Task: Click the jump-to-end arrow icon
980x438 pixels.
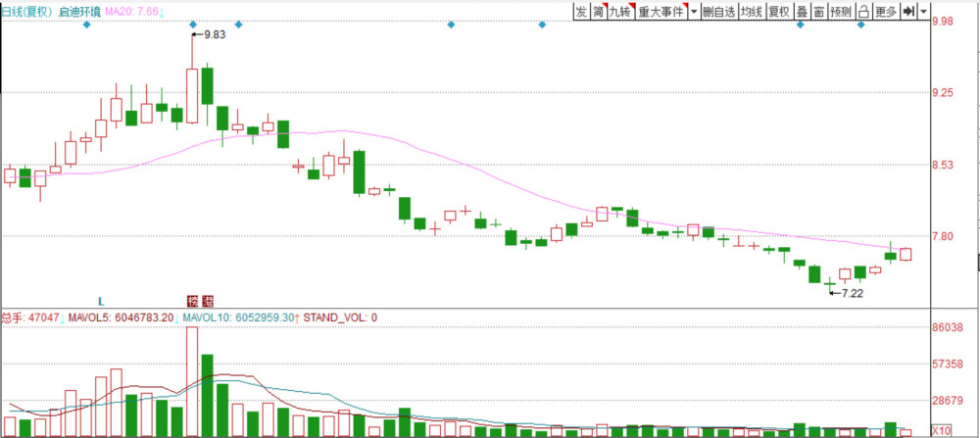Action: (909, 11)
